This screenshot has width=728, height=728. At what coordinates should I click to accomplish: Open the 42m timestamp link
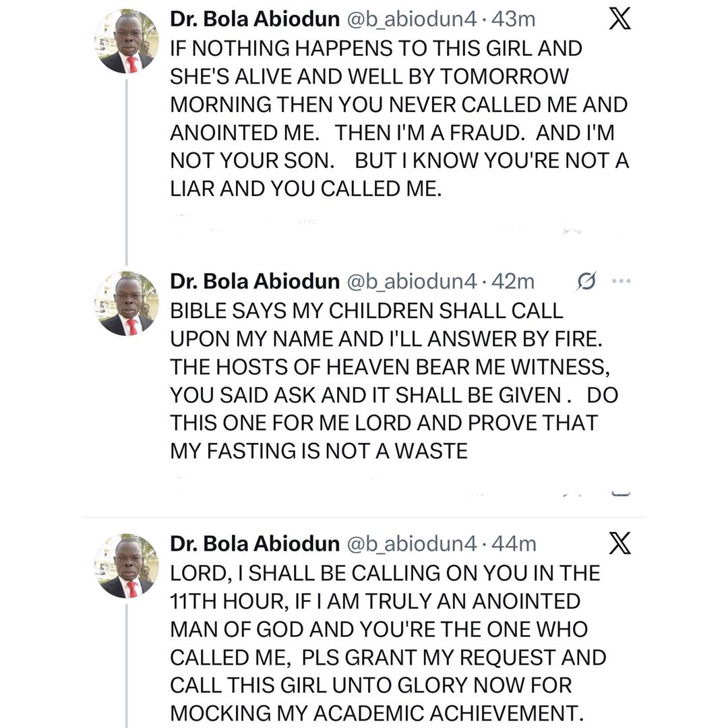pos(514,281)
